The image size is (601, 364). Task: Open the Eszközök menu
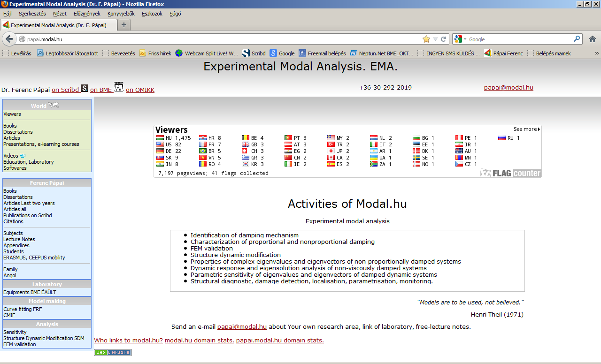point(152,14)
